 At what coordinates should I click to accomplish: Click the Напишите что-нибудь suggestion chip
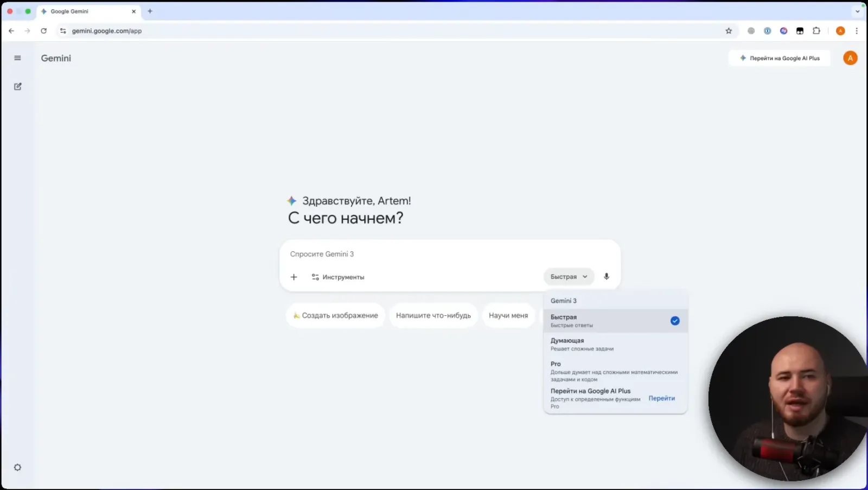click(433, 315)
